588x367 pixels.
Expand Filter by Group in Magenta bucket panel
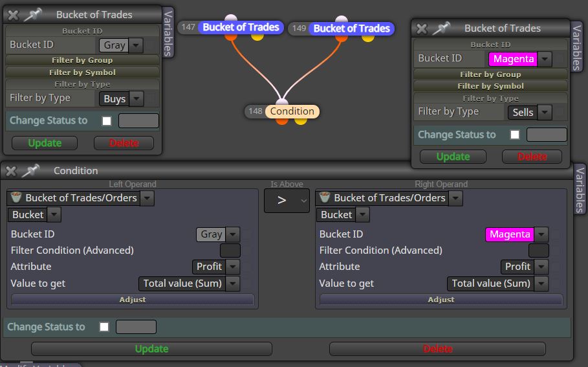(490, 74)
